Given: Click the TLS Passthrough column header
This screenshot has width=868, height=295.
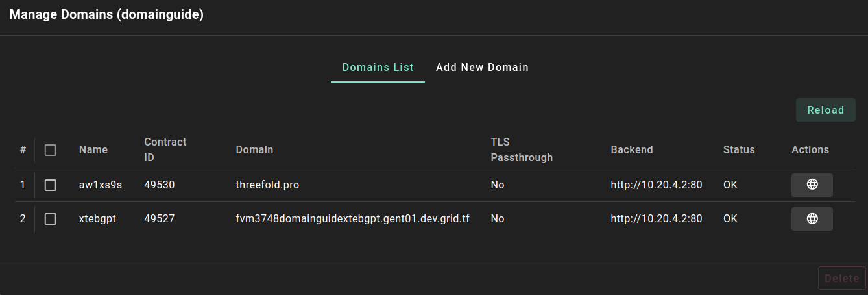Looking at the screenshot, I should tap(522, 149).
